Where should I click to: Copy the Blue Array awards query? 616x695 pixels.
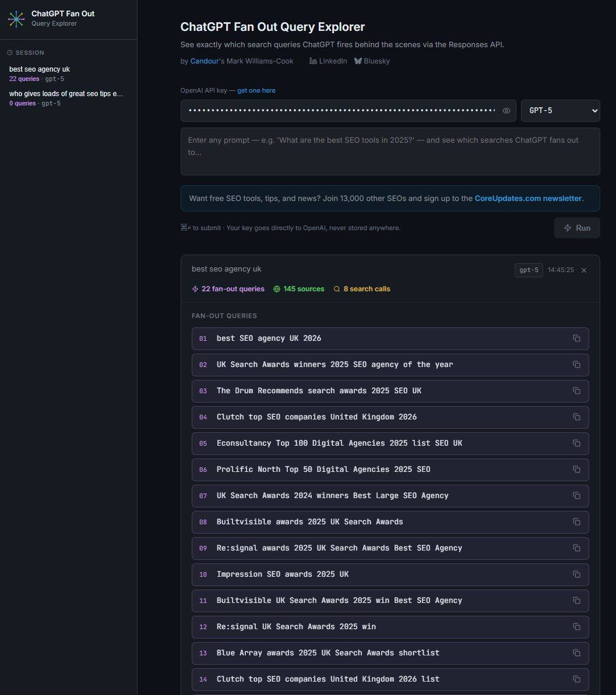pyautogui.click(x=576, y=653)
